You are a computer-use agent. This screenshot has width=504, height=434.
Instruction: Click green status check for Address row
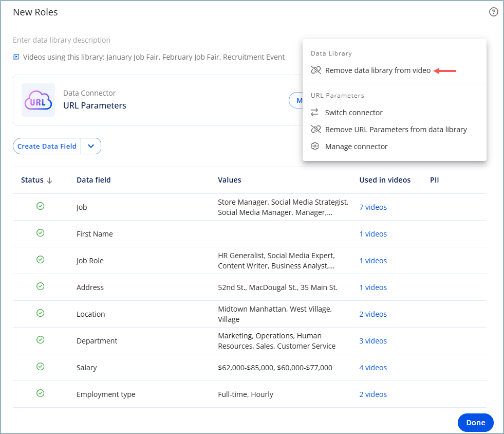[40, 286]
